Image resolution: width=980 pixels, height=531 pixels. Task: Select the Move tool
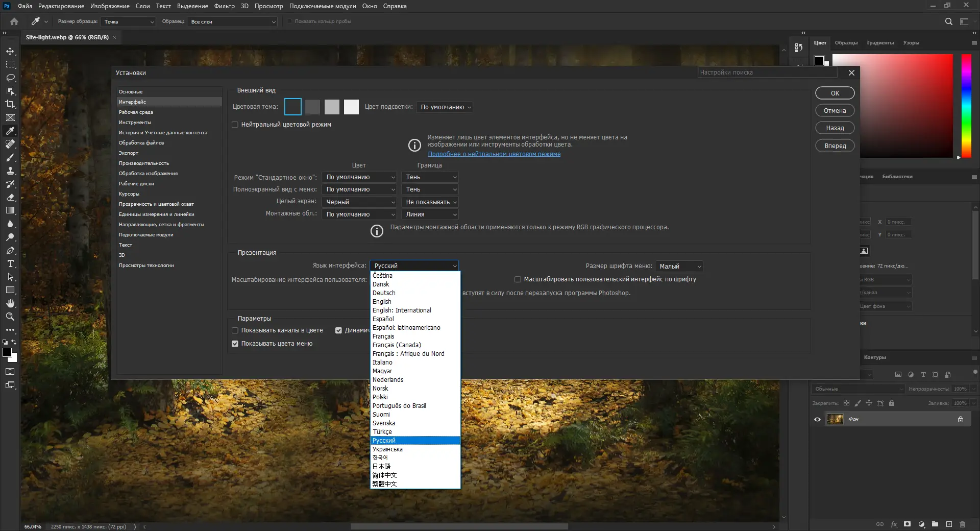tap(10, 52)
